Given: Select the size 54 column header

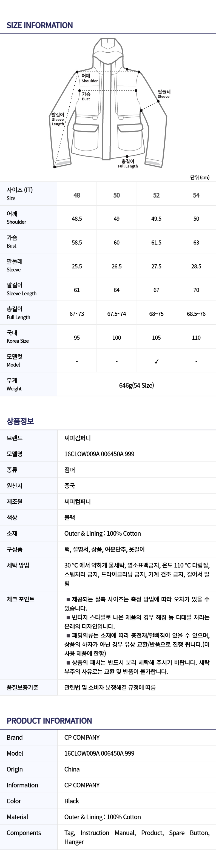Looking at the screenshot, I should 196,195.
